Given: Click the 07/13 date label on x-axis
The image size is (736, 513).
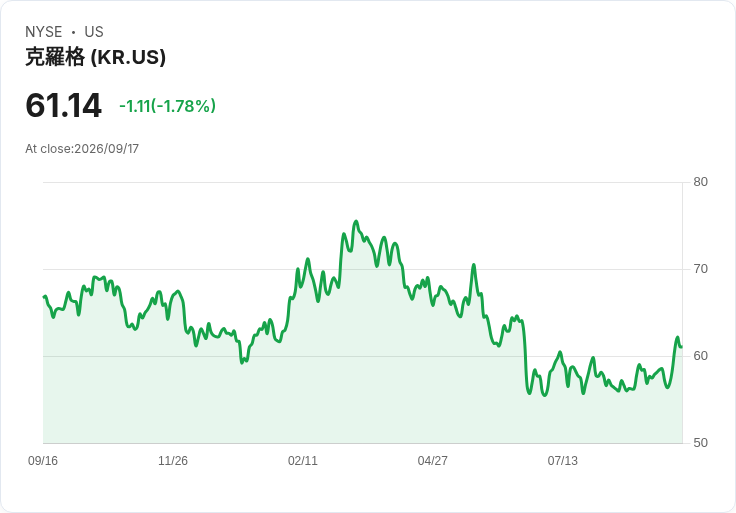Looking at the screenshot, I should (x=562, y=461).
